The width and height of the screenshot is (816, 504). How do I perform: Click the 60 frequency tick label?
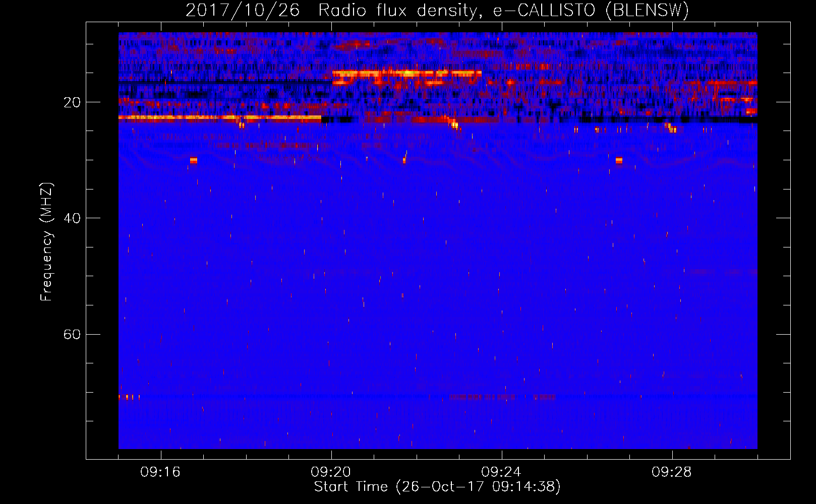click(x=72, y=334)
